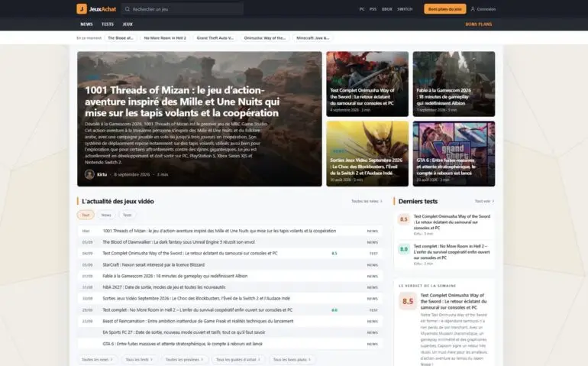This screenshot has height=366, width=588.
Task: Open Onimusha test title in Derniers tests
Action: point(452,222)
